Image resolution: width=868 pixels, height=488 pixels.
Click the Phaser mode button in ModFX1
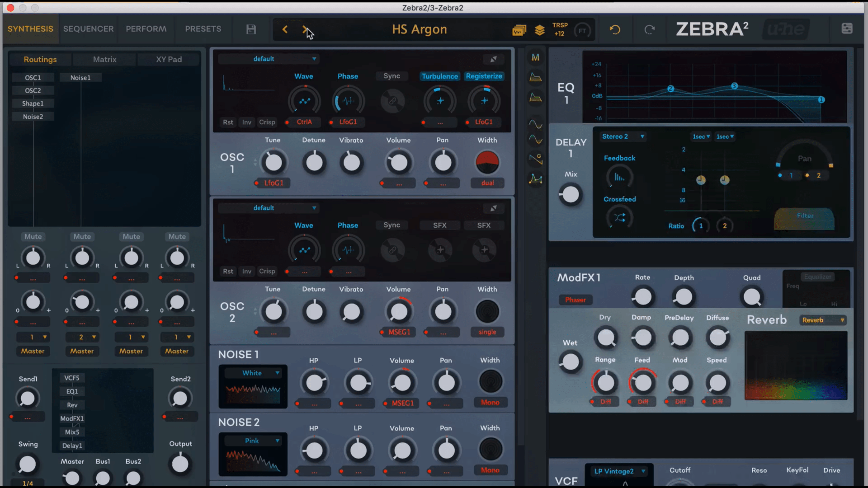click(x=575, y=300)
